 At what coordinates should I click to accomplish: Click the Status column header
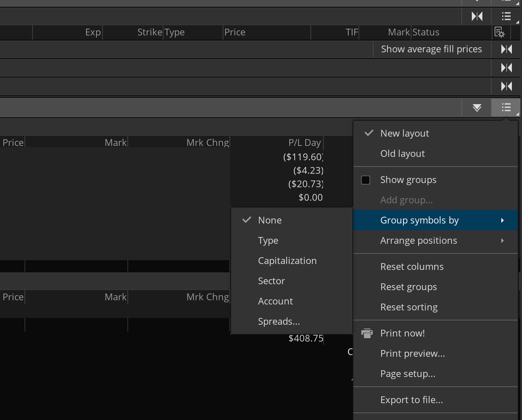tap(426, 32)
